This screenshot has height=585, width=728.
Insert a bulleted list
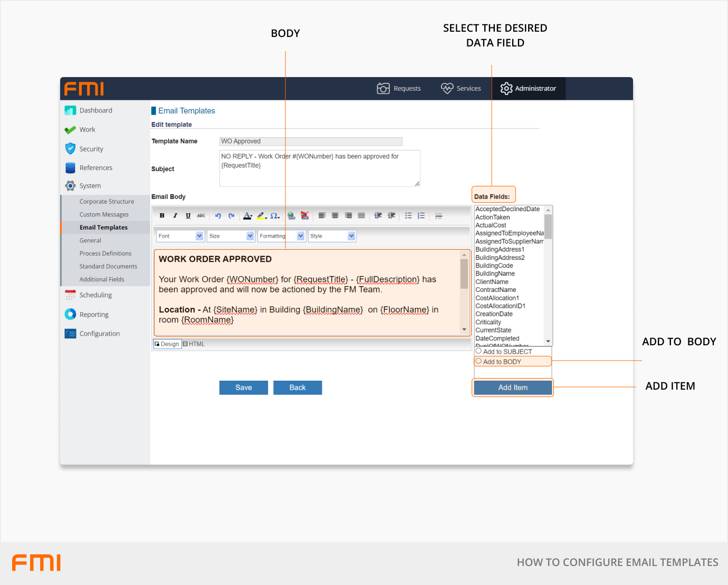click(x=408, y=215)
